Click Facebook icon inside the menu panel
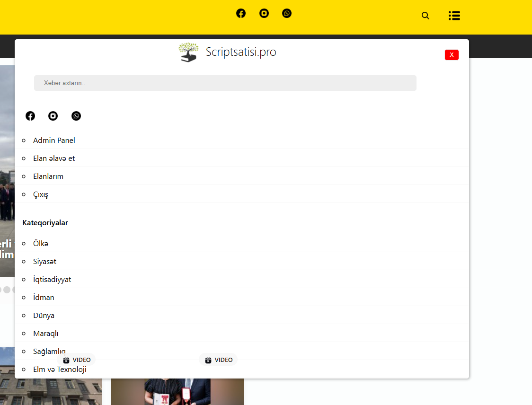 coord(30,116)
